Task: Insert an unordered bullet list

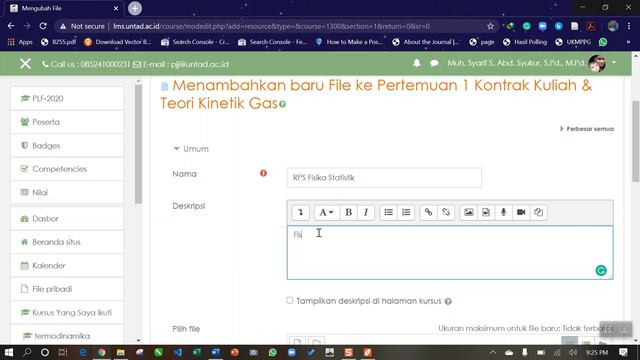Action: point(388,212)
